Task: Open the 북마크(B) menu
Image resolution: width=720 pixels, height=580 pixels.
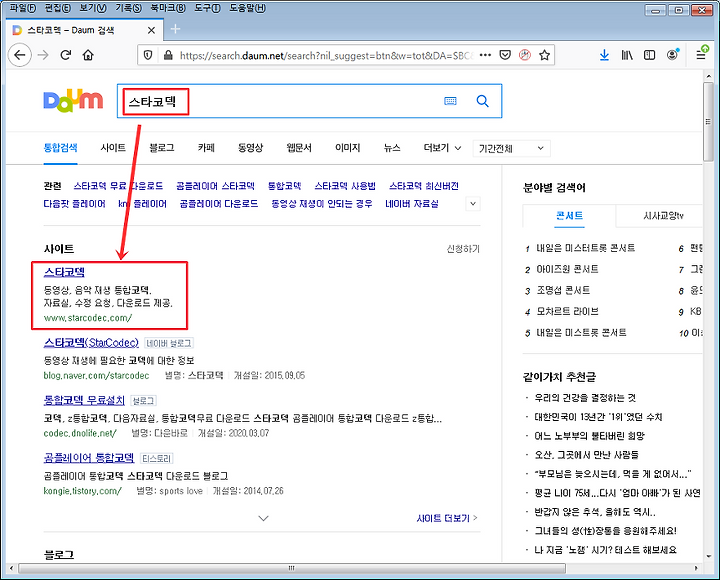Action: click(x=168, y=8)
